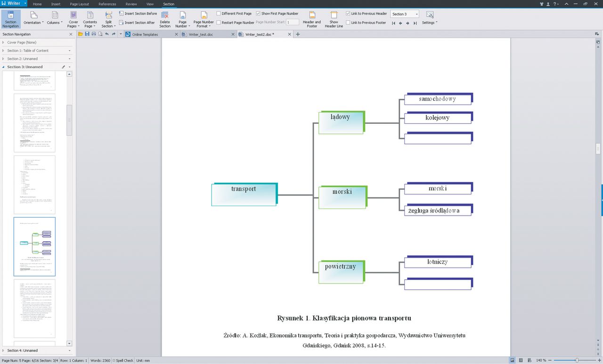
Task: Open the Page Number menu
Action: pos(182,19)
